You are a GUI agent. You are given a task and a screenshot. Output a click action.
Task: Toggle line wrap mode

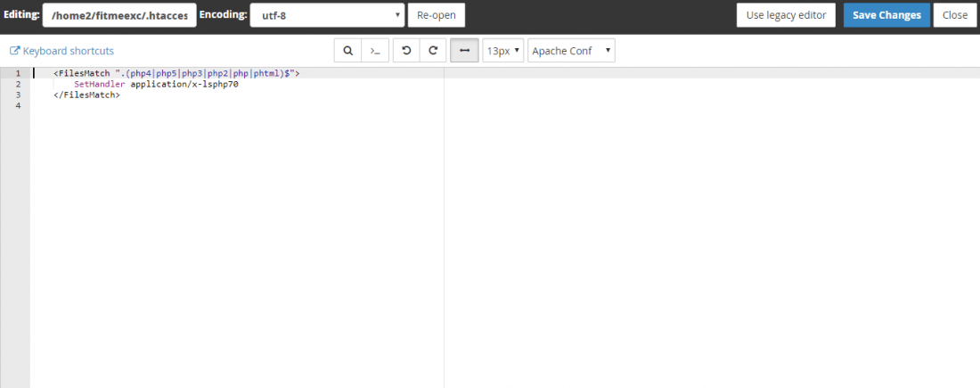coord(464,51)
